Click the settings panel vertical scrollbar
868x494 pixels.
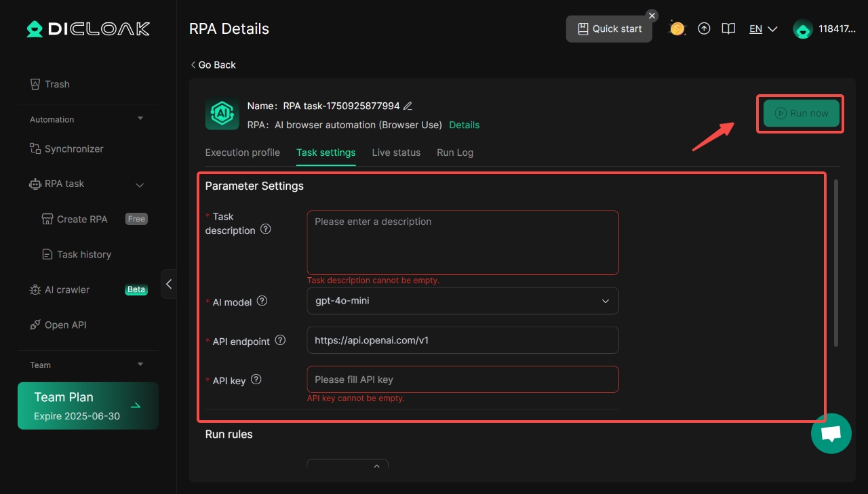pyautogui.click(x=836, y=262)
